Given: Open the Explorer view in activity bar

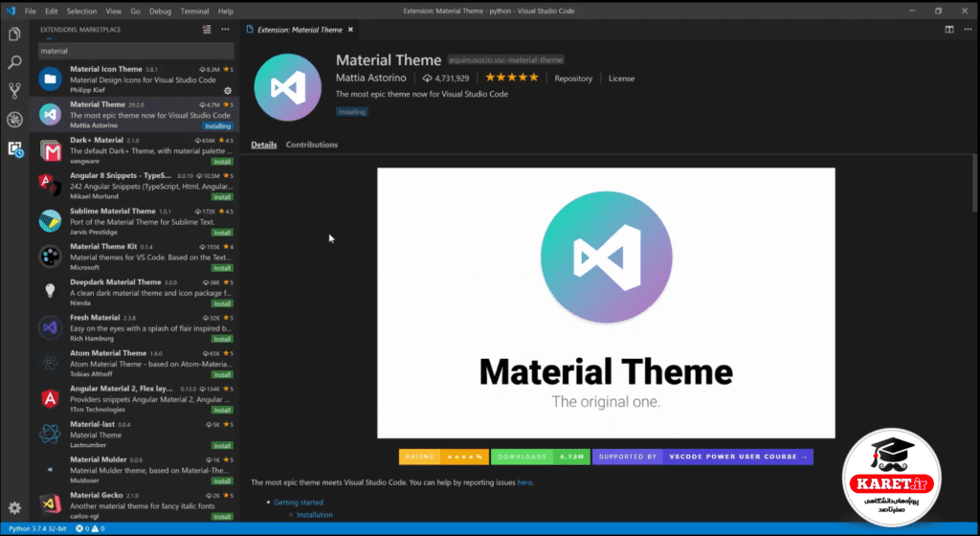Looking at the screenshot, I should 14,33.
